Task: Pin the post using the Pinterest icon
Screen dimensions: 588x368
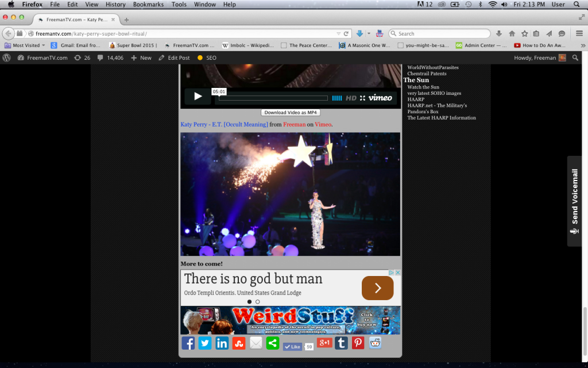Action: pyautogui.click(x=358, y=343)
